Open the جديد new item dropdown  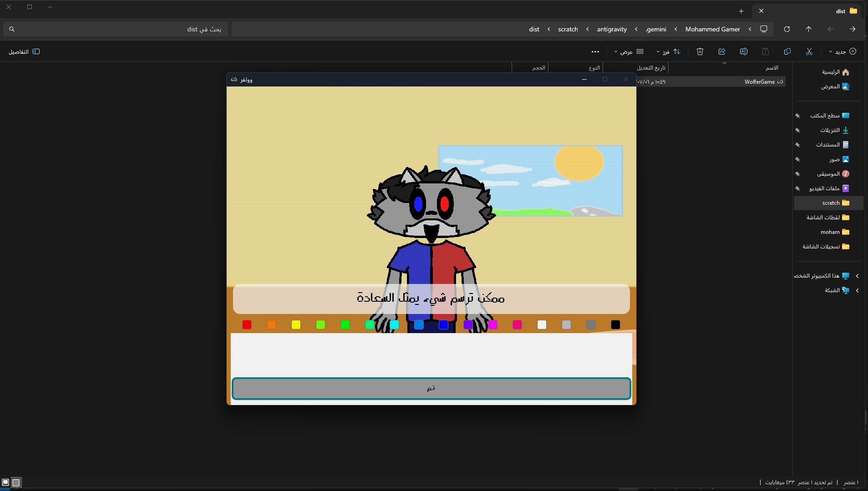point(843,51)
